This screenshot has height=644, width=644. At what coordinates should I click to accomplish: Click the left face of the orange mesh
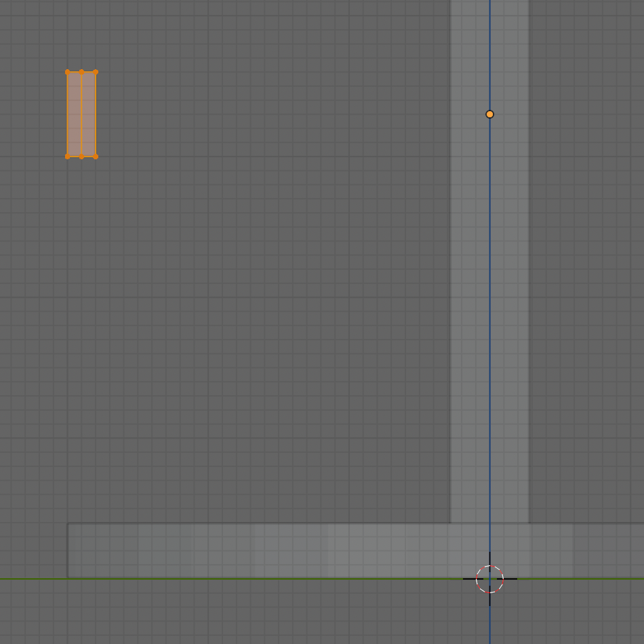[x=75, y=114]
